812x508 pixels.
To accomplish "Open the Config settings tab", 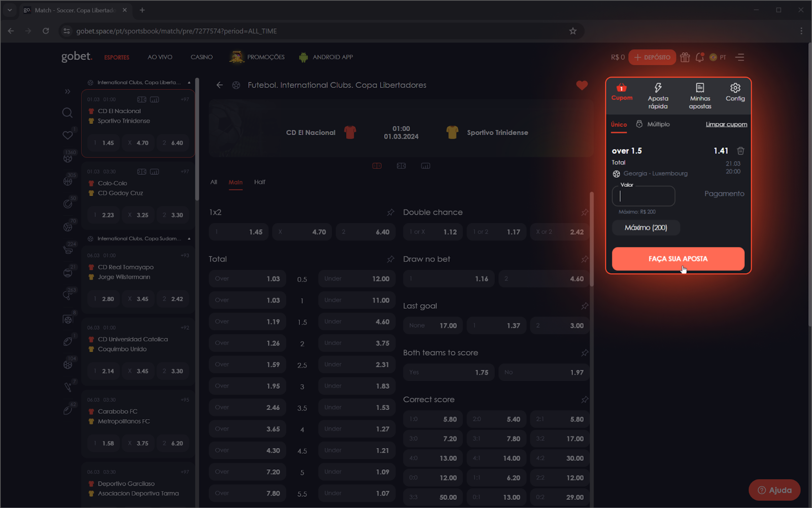I will 735,92.
